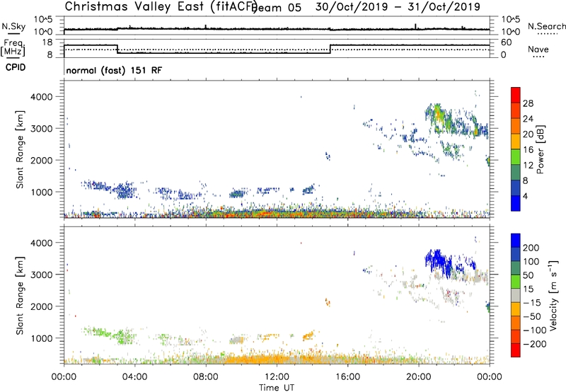Click the Power panel 'Slant Range [km]' axis label

tap(20, 149)
